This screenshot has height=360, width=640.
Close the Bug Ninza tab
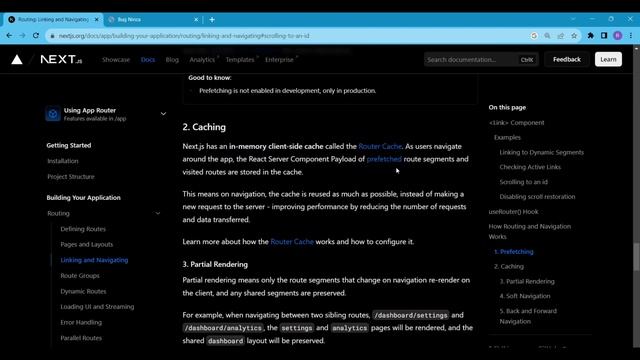point(196,19)
